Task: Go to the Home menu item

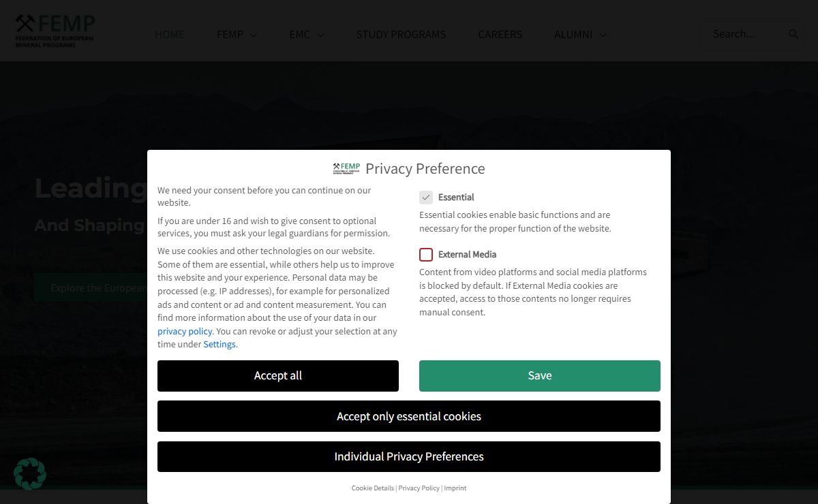Action: [x=170, y=34]
